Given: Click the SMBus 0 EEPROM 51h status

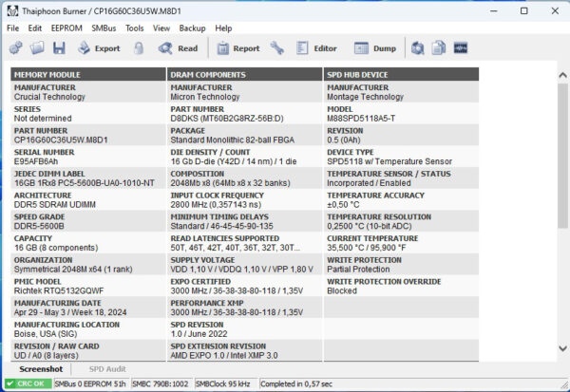Looking at the screenshot, I should click(x=90, y=383).
